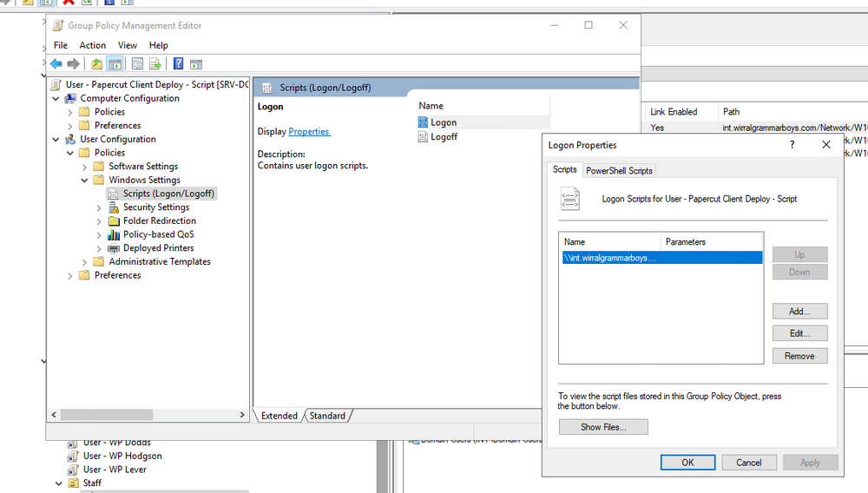
Task: Open the Action menu
Action: click(x=93, y=45)
